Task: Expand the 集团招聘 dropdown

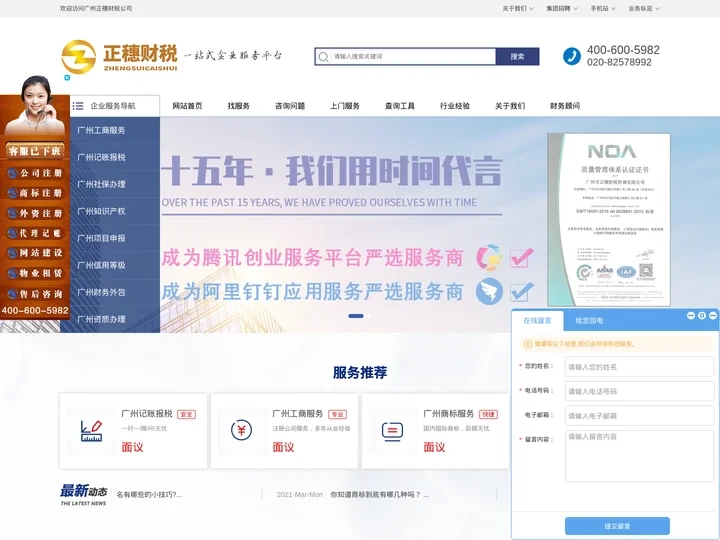Action: coord(562,8)
